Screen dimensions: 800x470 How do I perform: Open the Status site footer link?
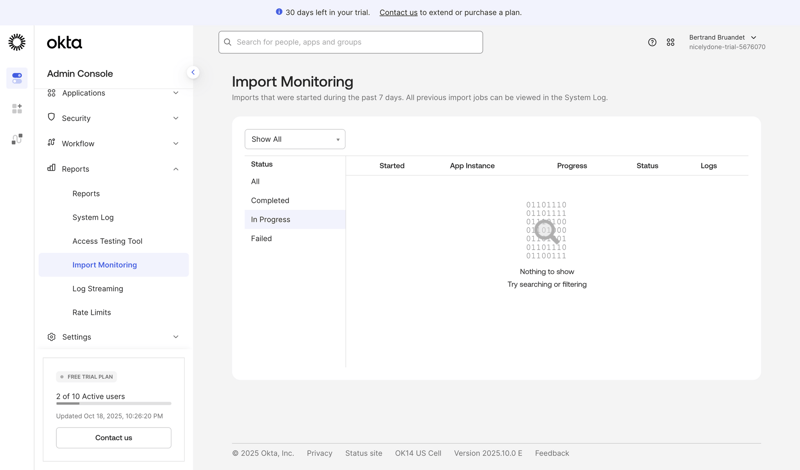pyautogui.click(x=363, y=453)
